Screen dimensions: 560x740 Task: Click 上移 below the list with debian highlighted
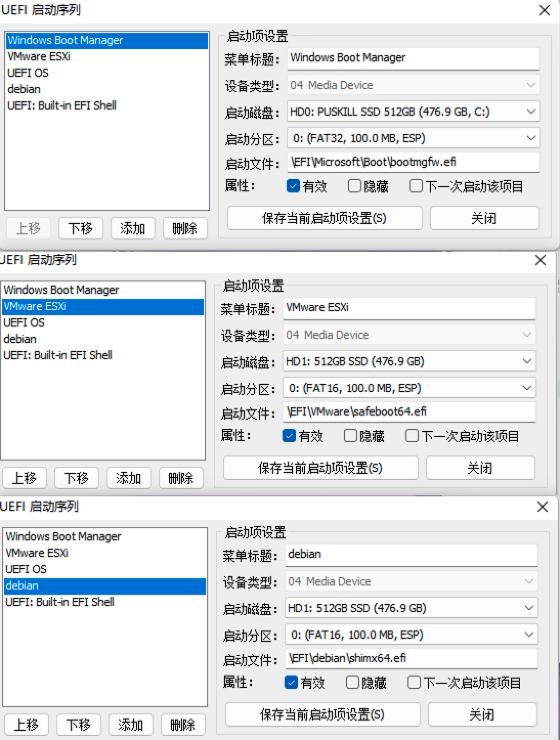[26, 725]
